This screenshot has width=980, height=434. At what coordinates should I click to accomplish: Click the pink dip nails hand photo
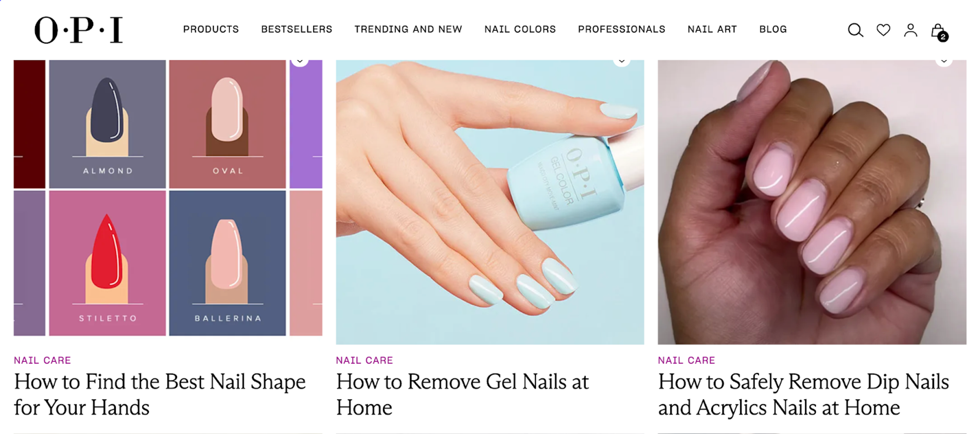pos(812,202)
